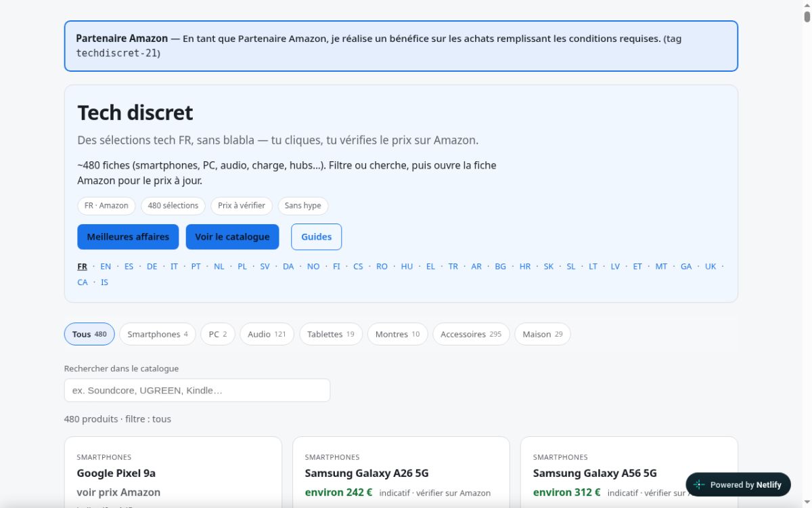This screenshot has width=812, height=508.
Task: Filter by Montres category
Action: pos(397,334)
